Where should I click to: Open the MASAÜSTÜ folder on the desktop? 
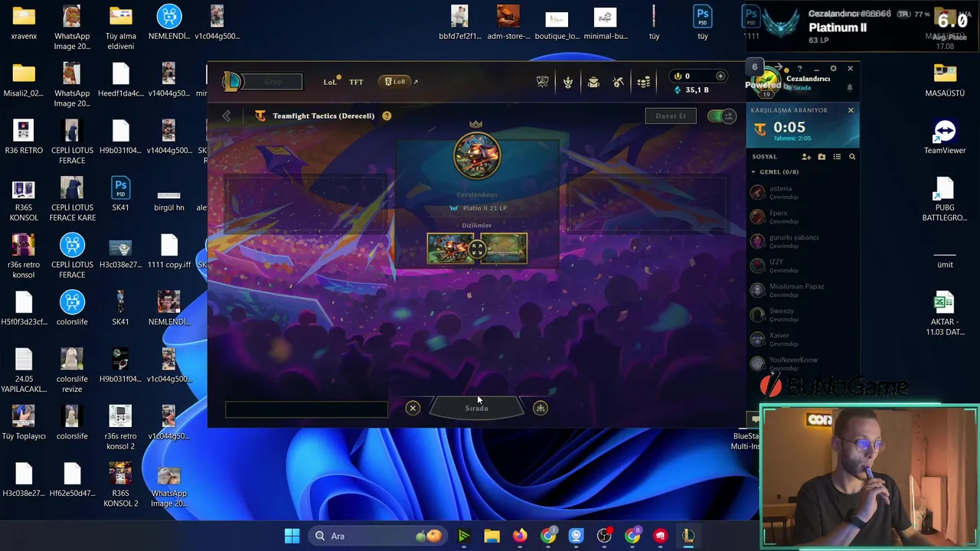[945, 80]
